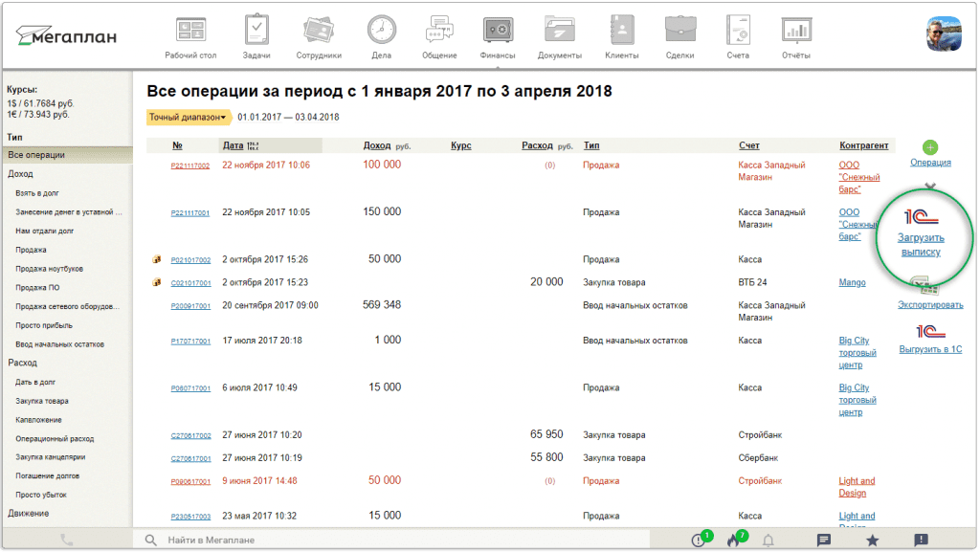Select Все операции in the sidebar
This screenshot has height=552, width=980.
pos(68,155)
